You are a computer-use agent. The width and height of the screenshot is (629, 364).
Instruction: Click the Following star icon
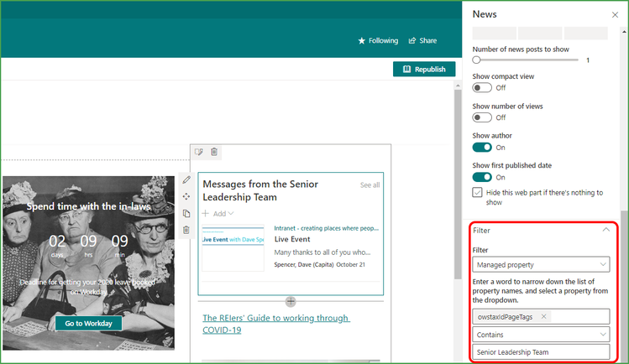click(361, 41)
